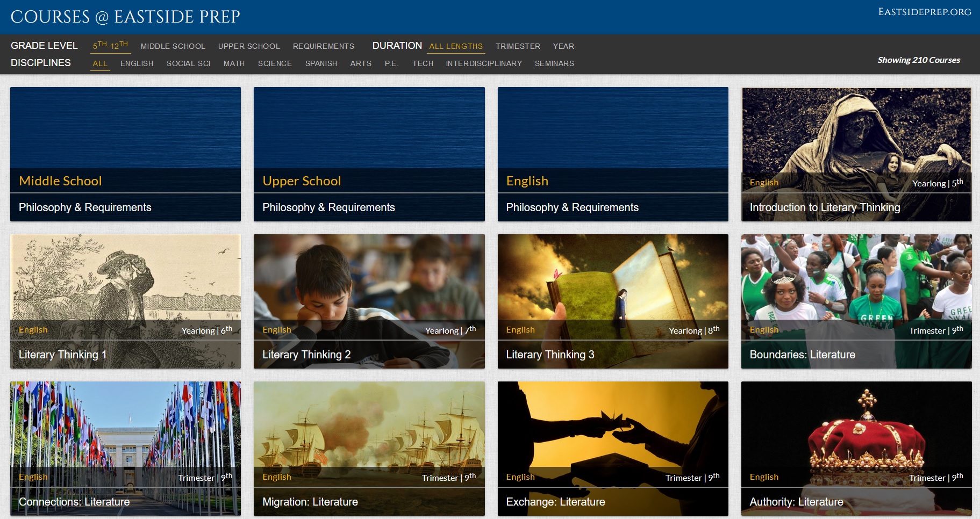This screenshot has height=519, width=980.
Task: Click the Courses @ Eastside Prep title
Action: 125,17
